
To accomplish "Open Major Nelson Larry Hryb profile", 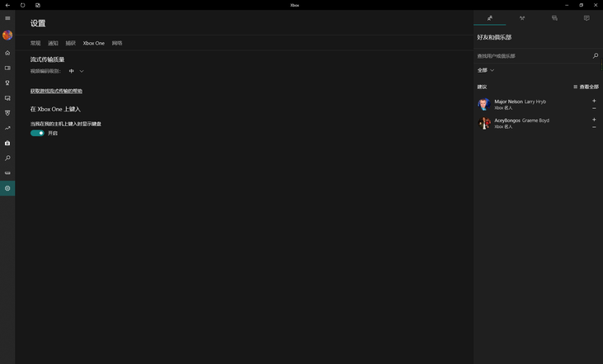I will (520, 102).
